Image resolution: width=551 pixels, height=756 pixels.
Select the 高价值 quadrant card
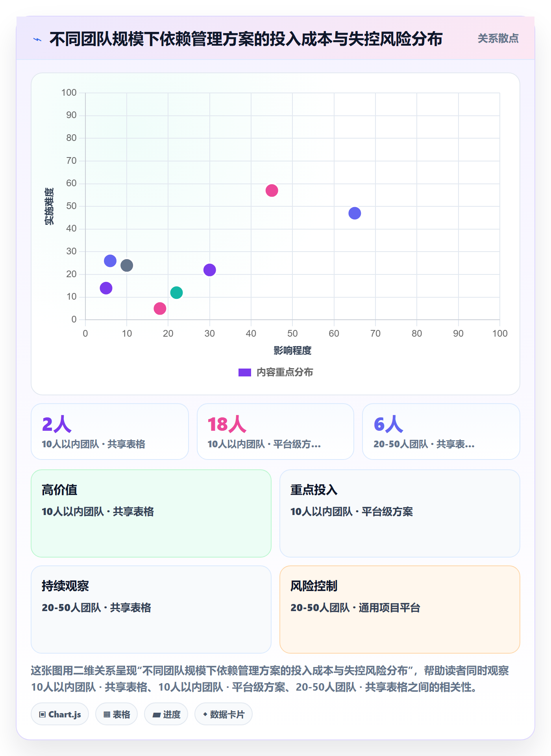[x=151, y=513]
